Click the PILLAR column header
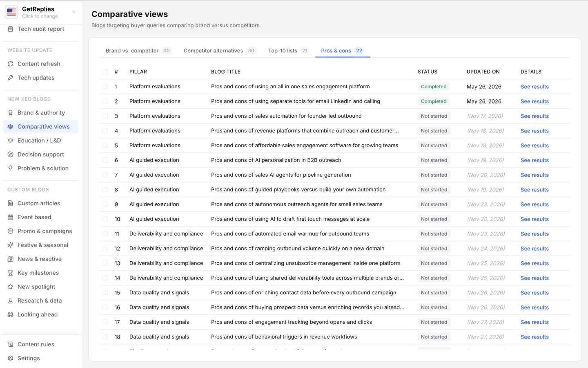The image size is (588, 368). pos(138,72)
